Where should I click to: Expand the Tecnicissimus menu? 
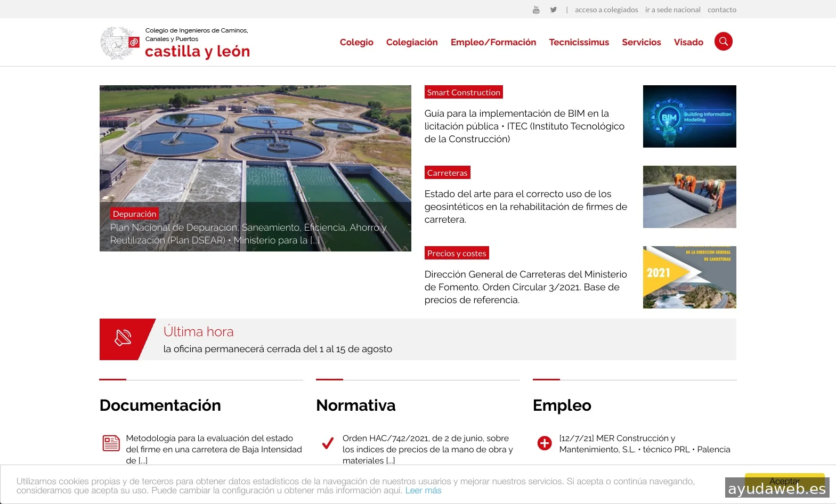pos(579,42)
